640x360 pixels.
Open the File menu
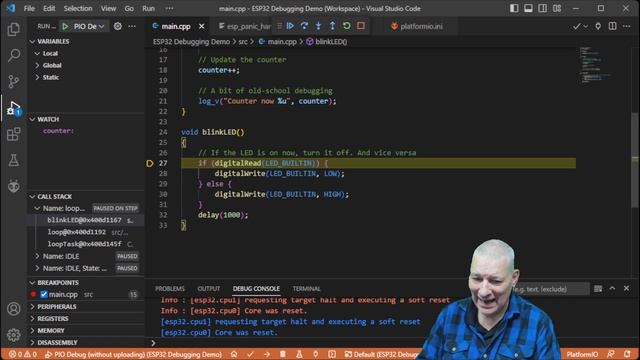point(29,8)
